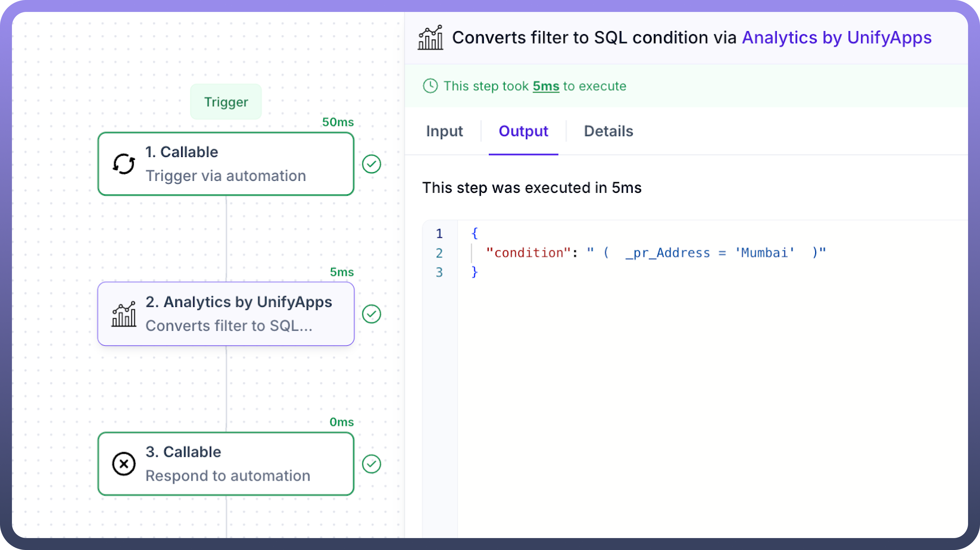The width and height of the screenshot is (980, 550).
Task: Switch to the Input tab
Action: [x=444, y=131]
